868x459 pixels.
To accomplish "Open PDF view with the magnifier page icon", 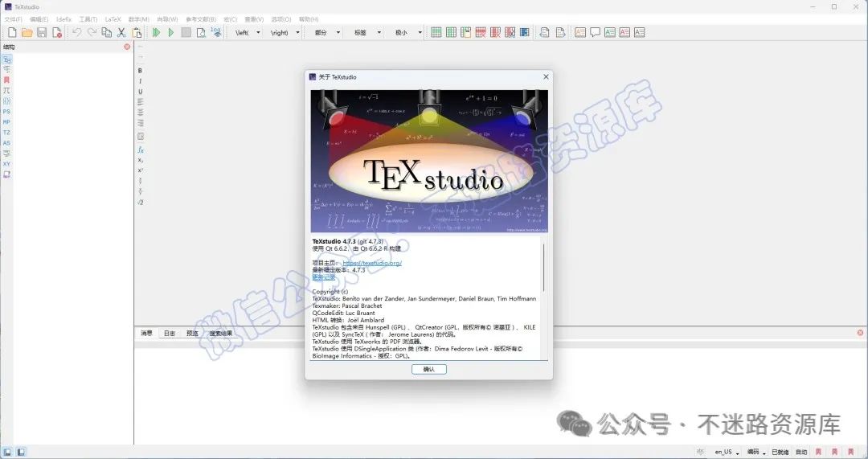I will pyautogui.click(x=201, y=33).
